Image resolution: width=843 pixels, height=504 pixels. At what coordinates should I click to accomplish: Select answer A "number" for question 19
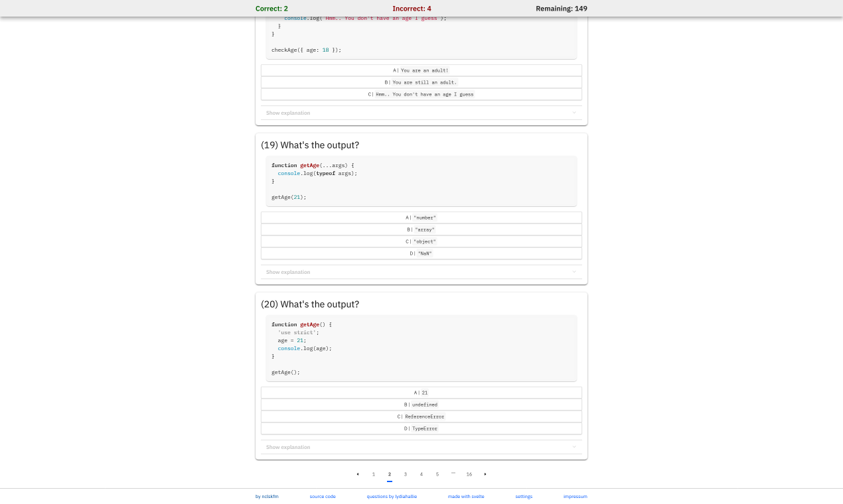(x=421, y=218)
